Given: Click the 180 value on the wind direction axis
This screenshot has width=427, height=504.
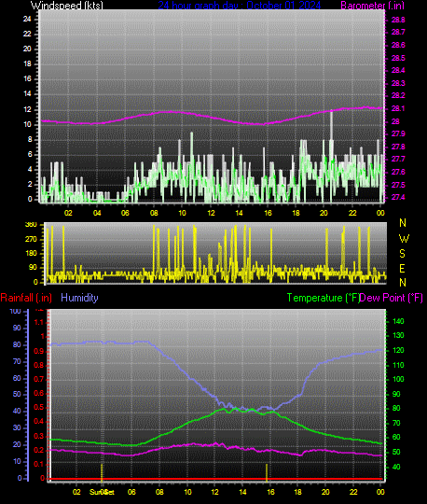Looking at the screenshot, I should click(x=31, y=253).
